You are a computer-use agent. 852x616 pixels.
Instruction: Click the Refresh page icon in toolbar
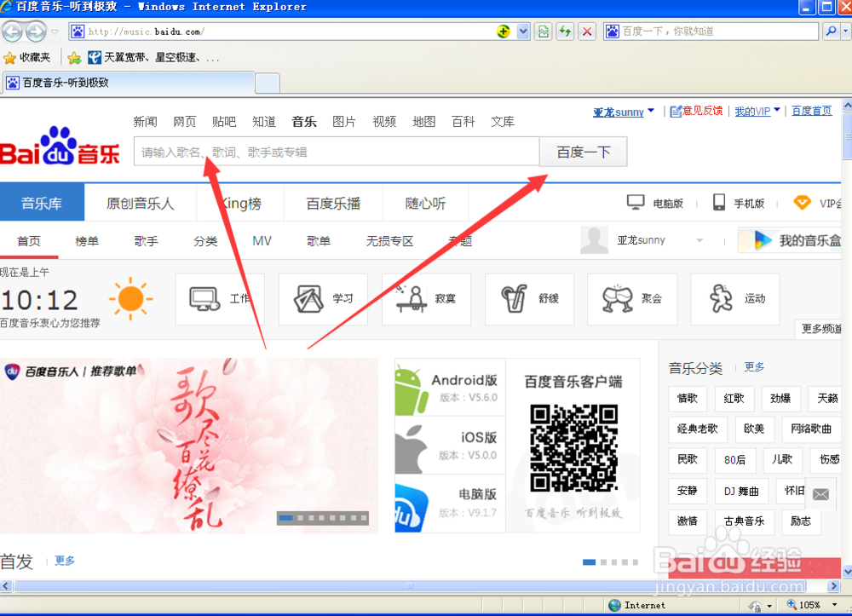coord(565,32)
